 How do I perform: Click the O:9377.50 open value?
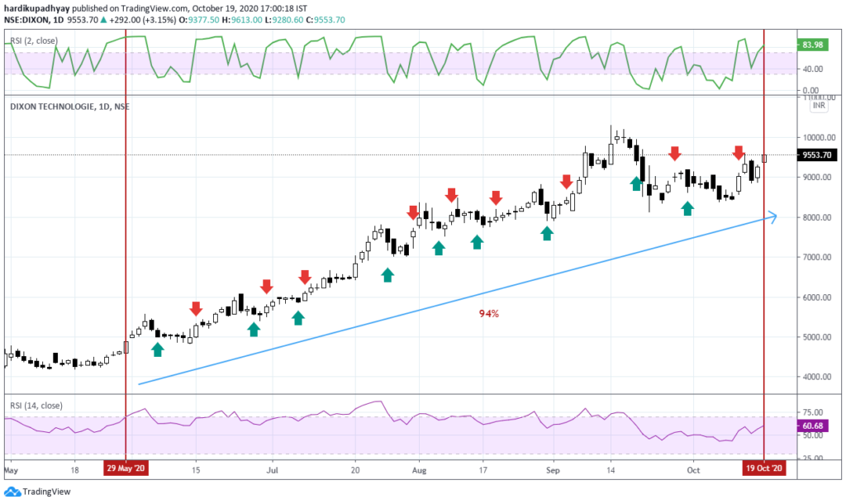(x=199, y=20)
